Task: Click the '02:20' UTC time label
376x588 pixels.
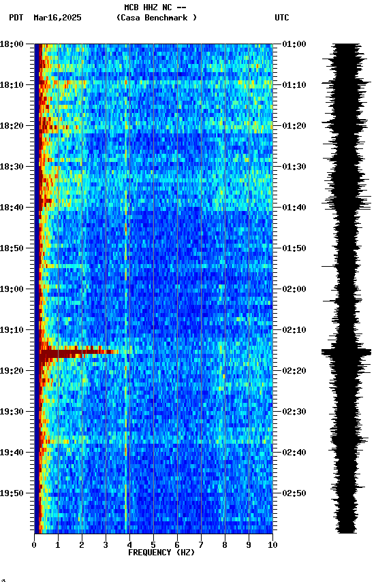Action: [x=294, y=372]
